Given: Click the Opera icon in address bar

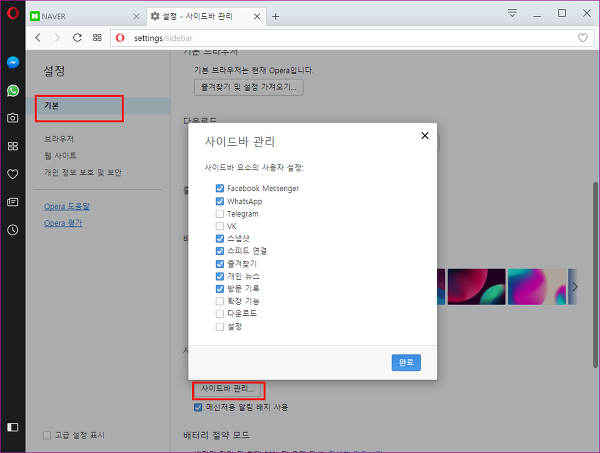Looking at the screenshot, I should pos(120,38).
